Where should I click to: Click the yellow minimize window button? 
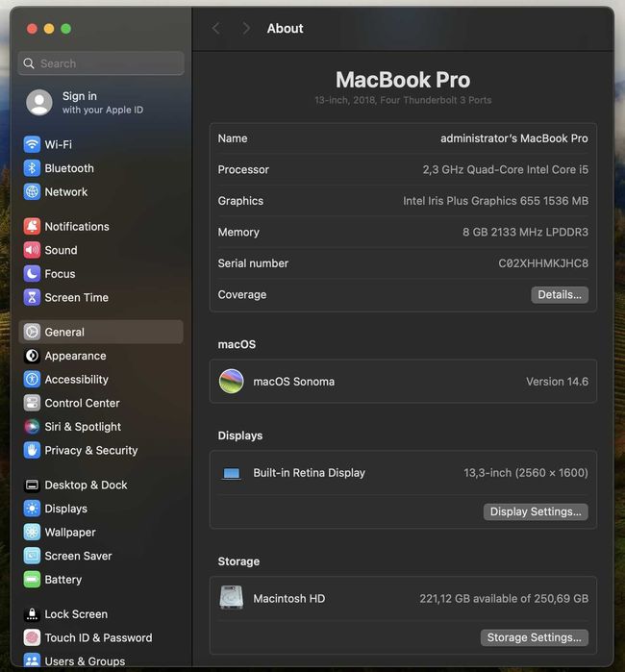point(49,29)
